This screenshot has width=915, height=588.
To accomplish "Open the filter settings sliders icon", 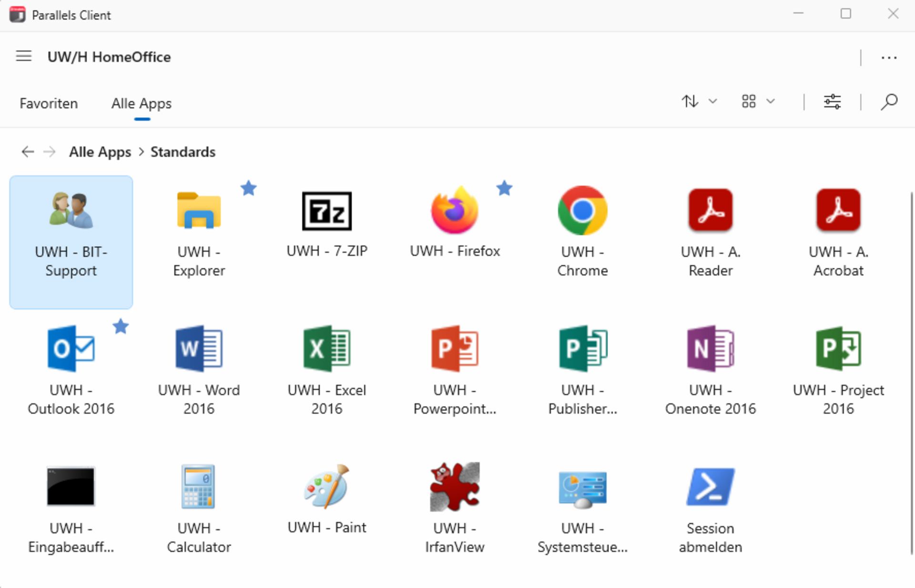I will click(832, 101).
